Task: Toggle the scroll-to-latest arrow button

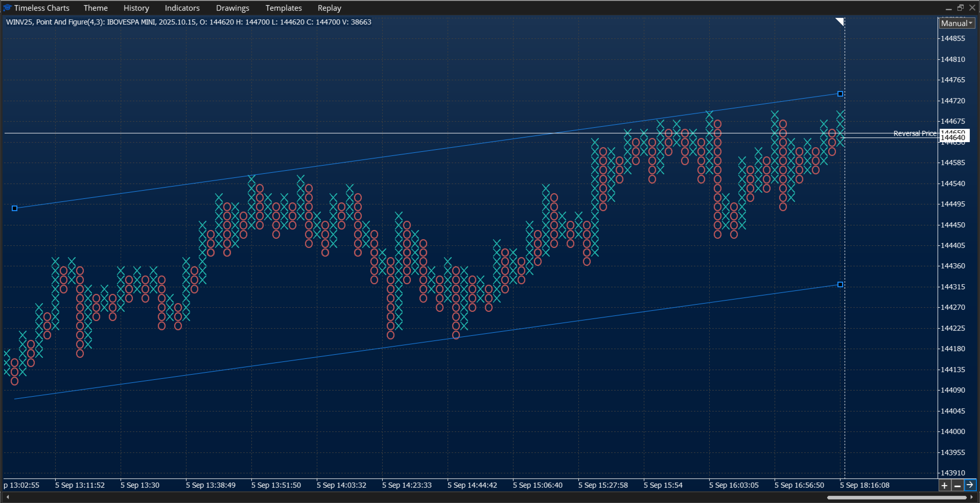Action: pos(970,485)
